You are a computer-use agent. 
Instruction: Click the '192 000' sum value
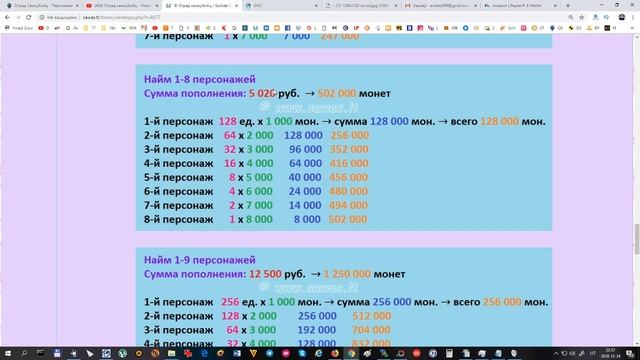316,330
